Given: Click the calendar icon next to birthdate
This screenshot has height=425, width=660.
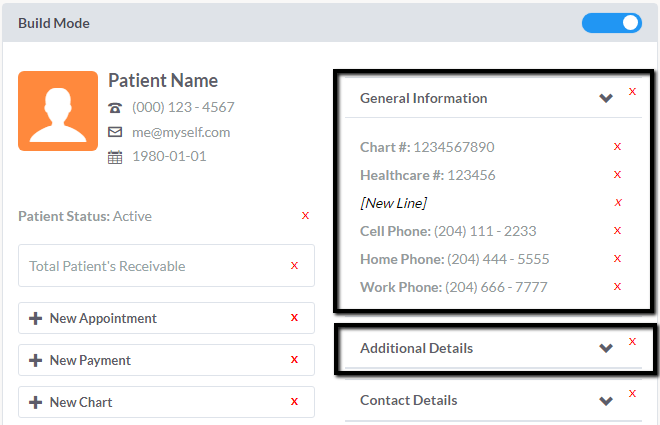Looking at the screenshot, I should pyautogui.click(x=115, y=157).
